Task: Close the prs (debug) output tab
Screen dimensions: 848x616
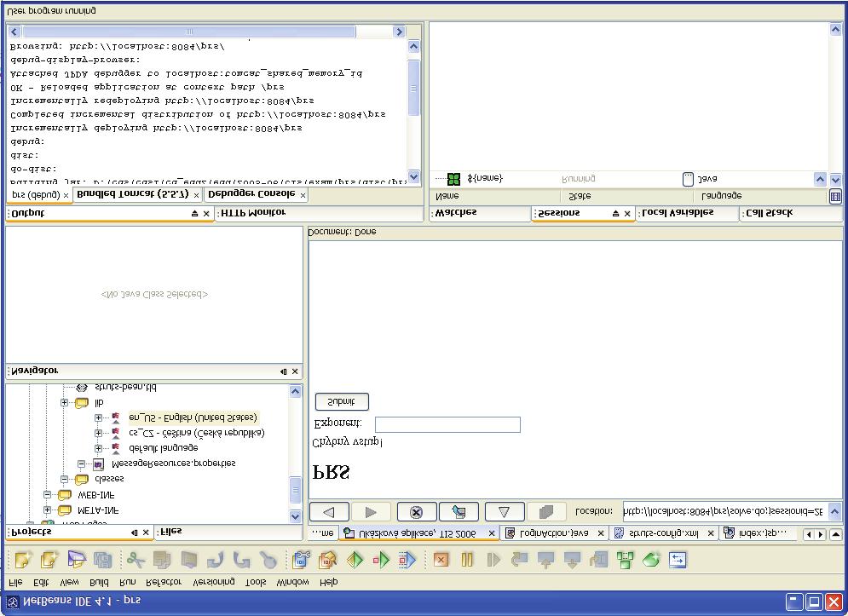Action: point(66,195)
